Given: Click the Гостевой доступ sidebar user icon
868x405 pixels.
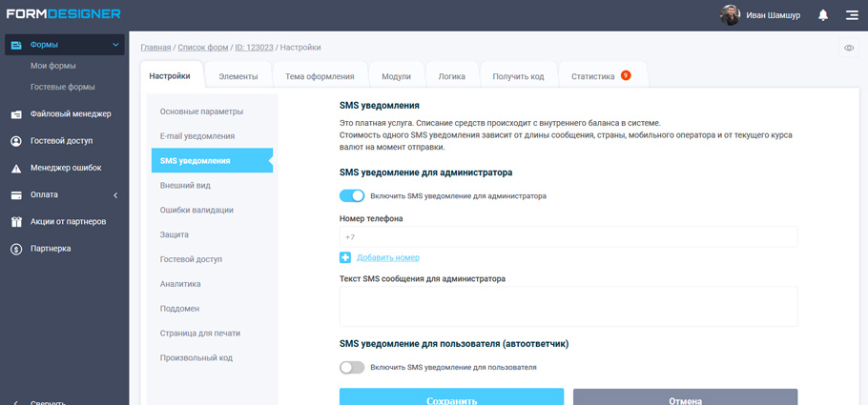Looking at the screenshot, I should [16, 141].
